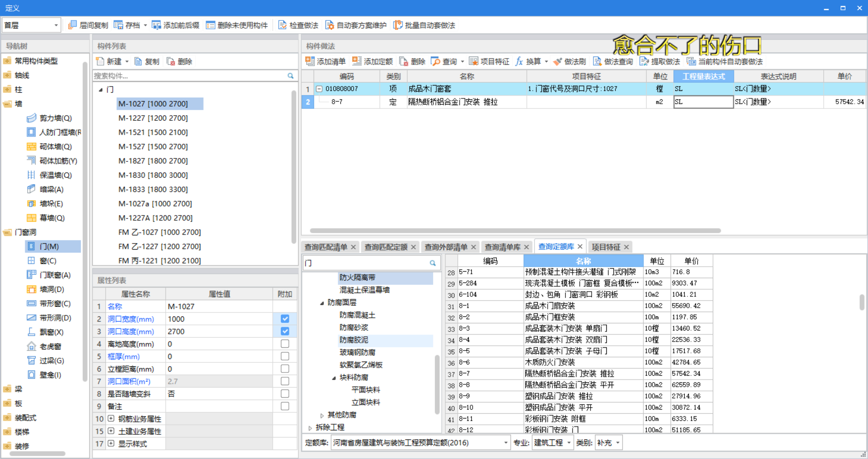Click 工程量表达式 column header

point(703,76)
